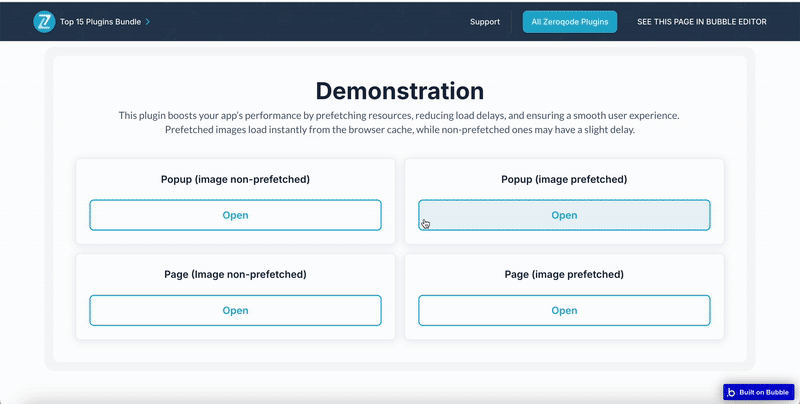Click the Popup (image non-prefetched) label

[x=235, y=179]
